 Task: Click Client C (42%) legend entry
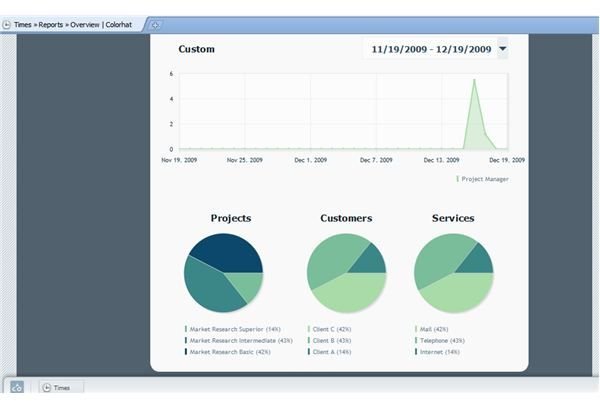click(329, 329)
